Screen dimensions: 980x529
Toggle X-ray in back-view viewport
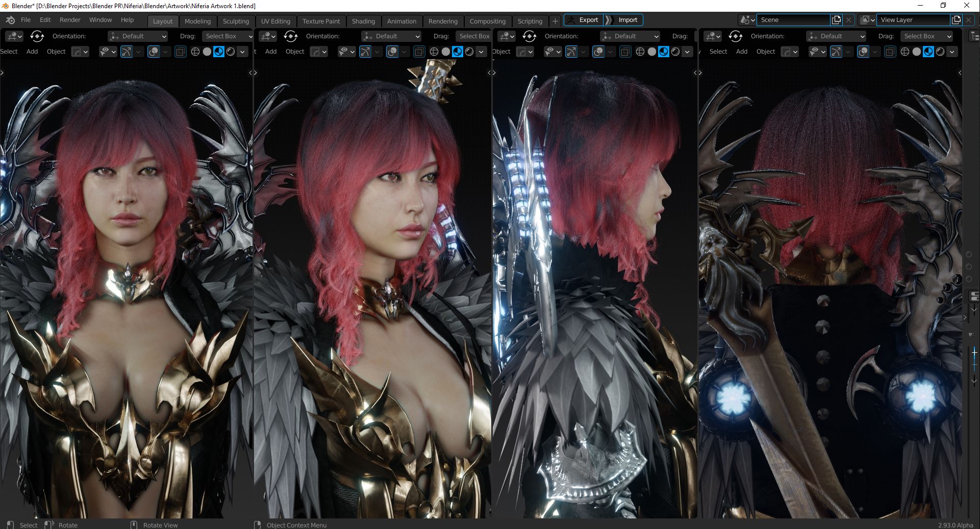tap(890, 52)
